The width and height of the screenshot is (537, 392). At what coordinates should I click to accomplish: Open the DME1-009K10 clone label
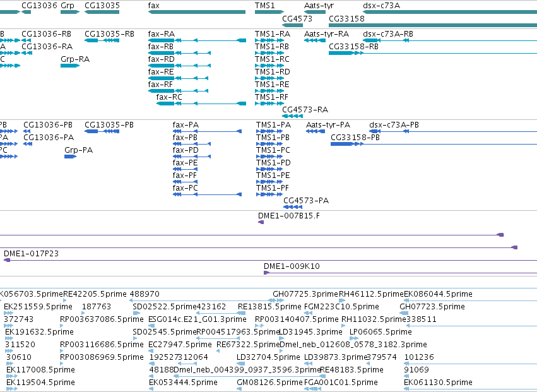pos(292,266)
